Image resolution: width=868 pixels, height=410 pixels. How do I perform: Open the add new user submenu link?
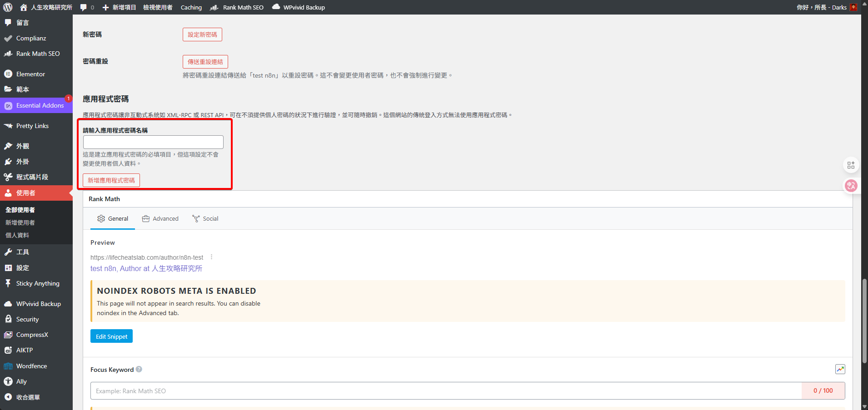click(x=20, y=222)
